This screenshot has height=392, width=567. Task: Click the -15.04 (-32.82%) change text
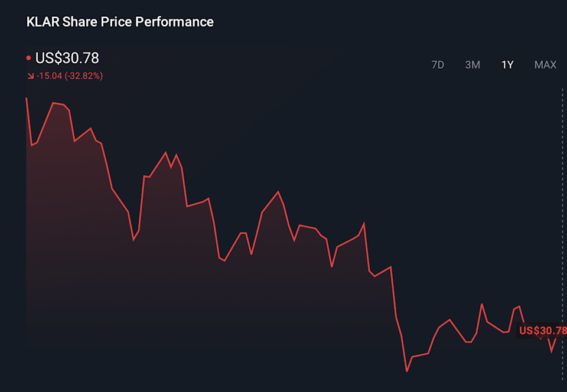(70, 76)
